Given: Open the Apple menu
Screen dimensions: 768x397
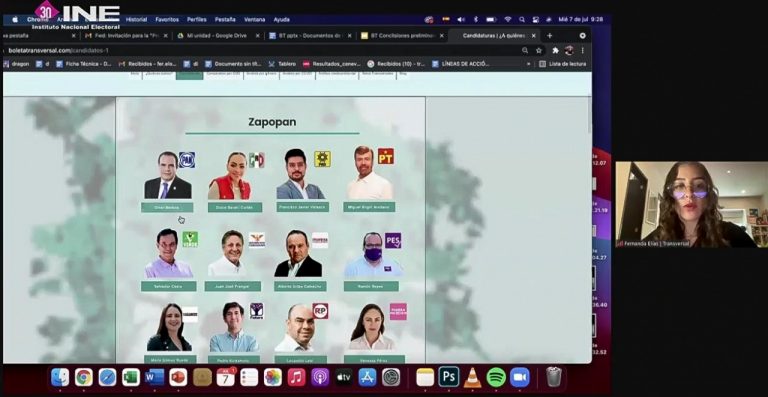Looking at the screenshot, I should point(15,20).
